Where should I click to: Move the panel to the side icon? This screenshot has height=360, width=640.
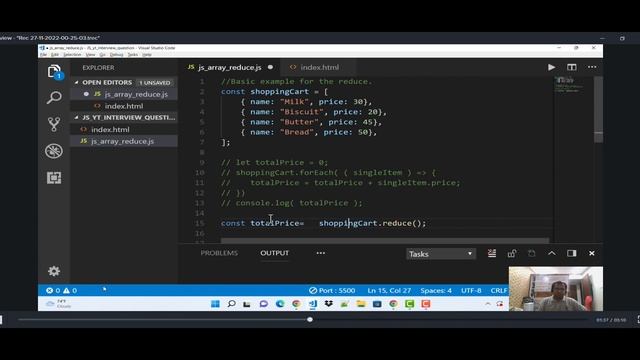[571, 253]
